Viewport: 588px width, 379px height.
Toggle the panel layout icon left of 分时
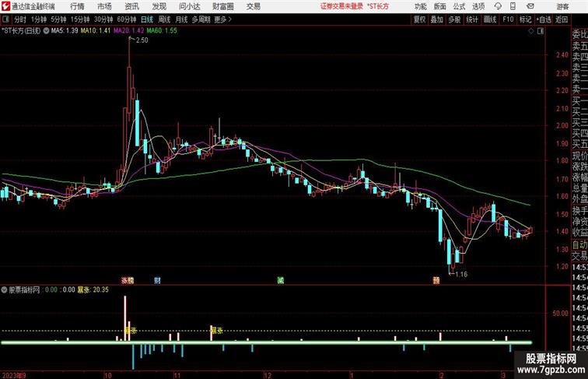click(x=5, y=19)
